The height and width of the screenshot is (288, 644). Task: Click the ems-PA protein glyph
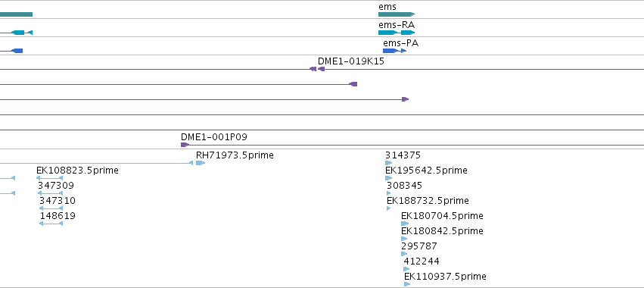coord(394,51)
